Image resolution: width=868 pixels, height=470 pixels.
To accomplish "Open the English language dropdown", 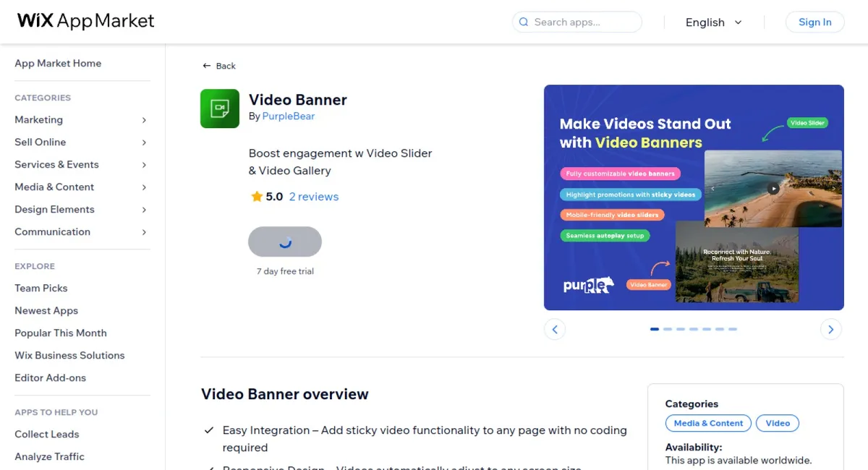I will 713,22.
